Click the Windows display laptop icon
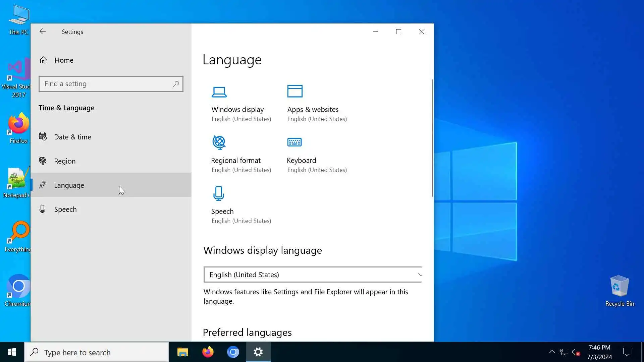644x362 pixels. (219, 92)
